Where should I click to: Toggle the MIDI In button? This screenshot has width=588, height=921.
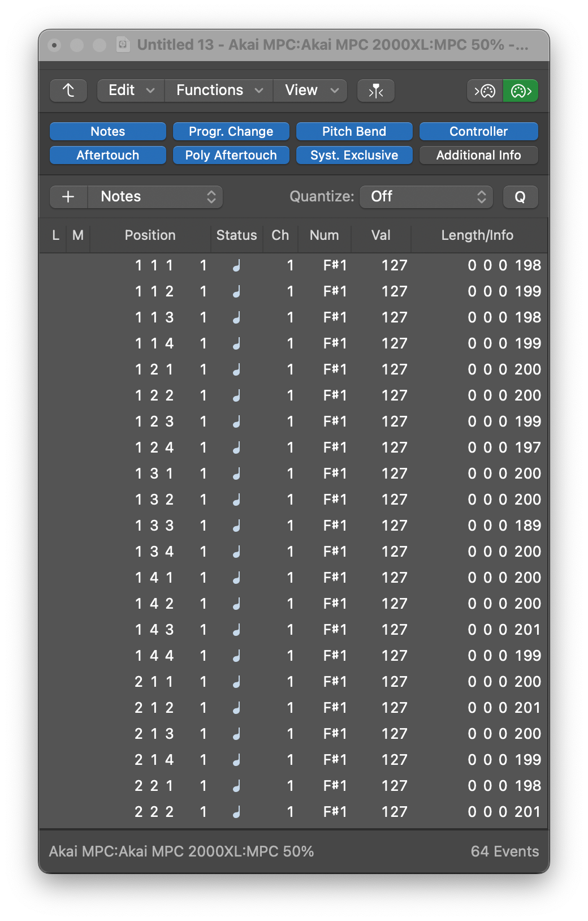coord(485,91)
